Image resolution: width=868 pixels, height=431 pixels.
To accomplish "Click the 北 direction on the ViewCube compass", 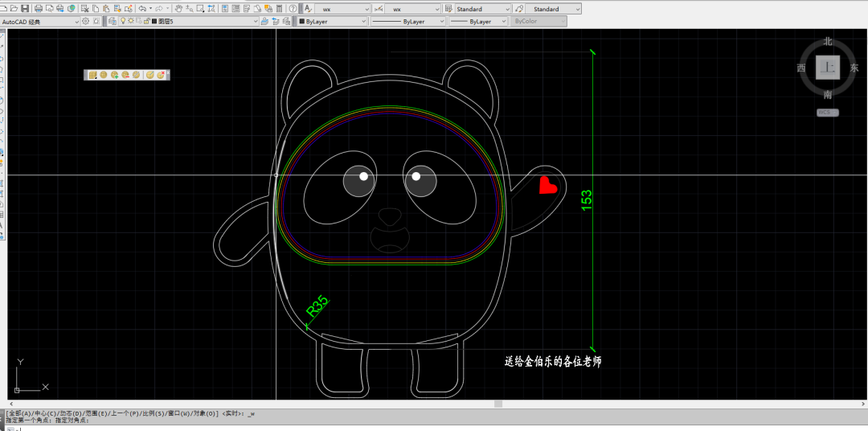I will click(828, 42).
